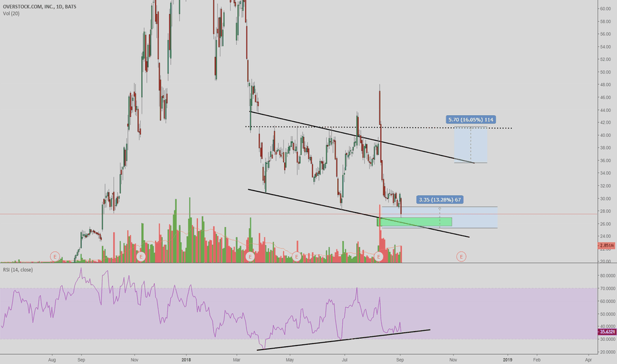Click the 30.0000 RSI axis label
The height and width of the screenshot is (364, 617).
point(607,340)
